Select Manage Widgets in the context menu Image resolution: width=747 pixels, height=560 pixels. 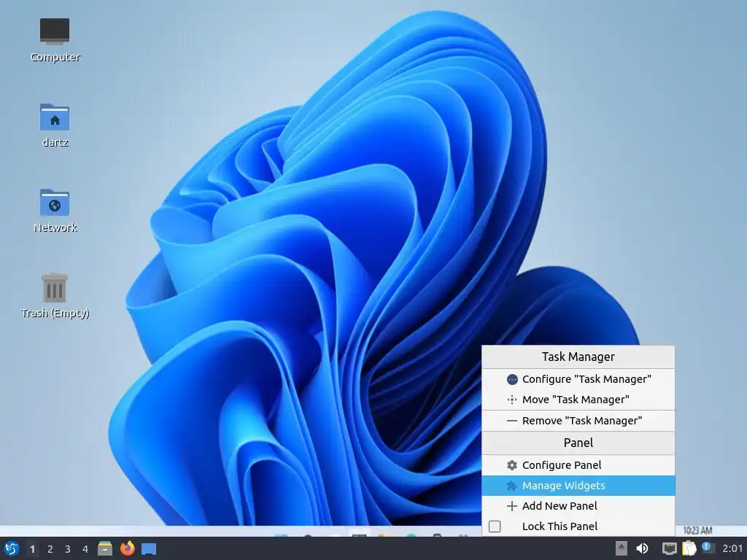(x=578, y=486)
